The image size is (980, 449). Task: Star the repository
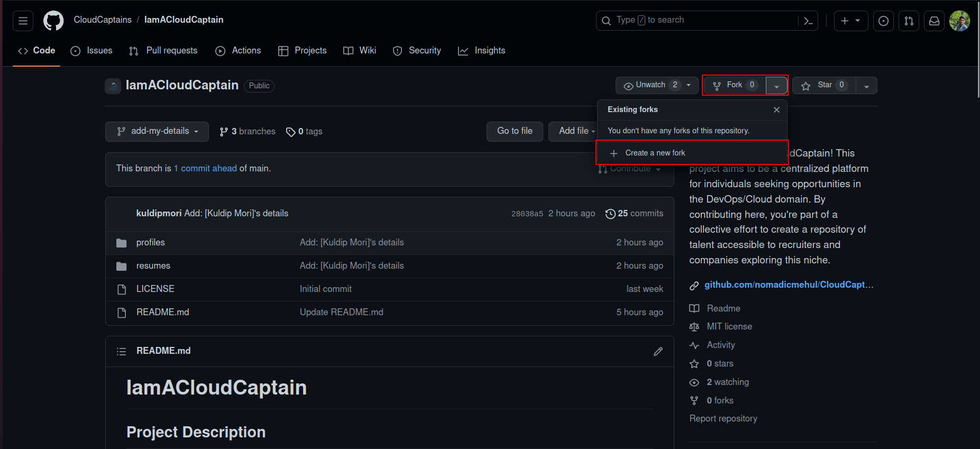[824, 85]
